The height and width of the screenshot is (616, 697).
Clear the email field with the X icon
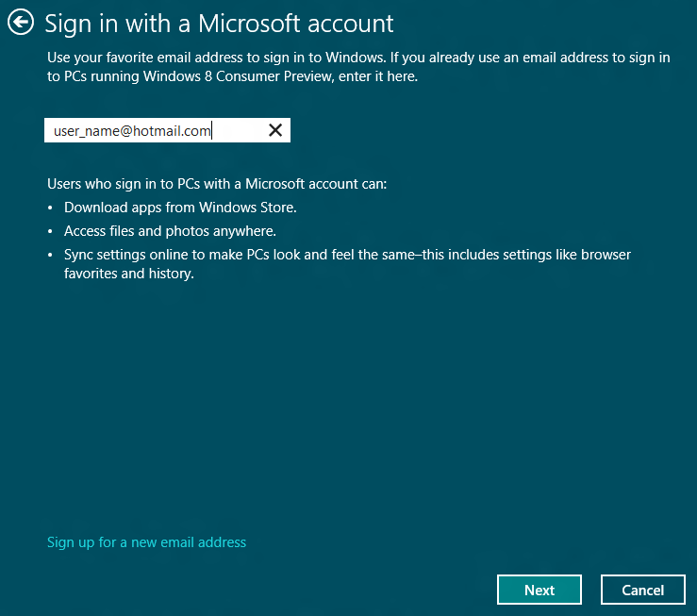pyautogui.click(x=275, y=130)
